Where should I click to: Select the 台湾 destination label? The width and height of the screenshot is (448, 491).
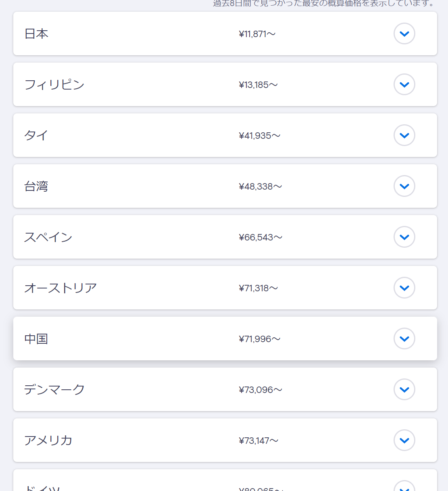36,186
